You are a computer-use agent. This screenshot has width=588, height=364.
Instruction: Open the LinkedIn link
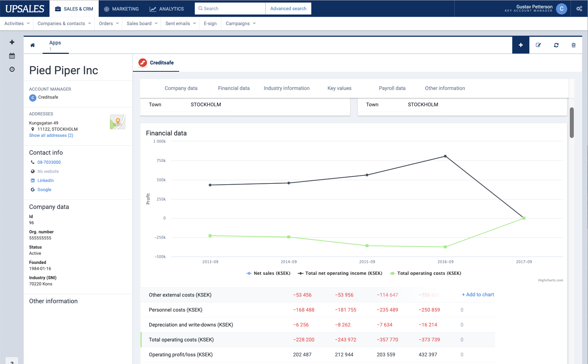pos(46,181)
